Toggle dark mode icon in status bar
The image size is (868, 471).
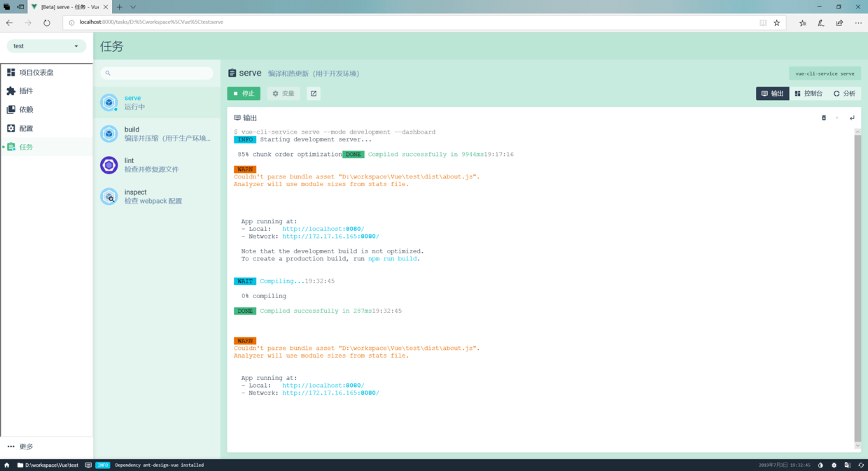point(820,465)
